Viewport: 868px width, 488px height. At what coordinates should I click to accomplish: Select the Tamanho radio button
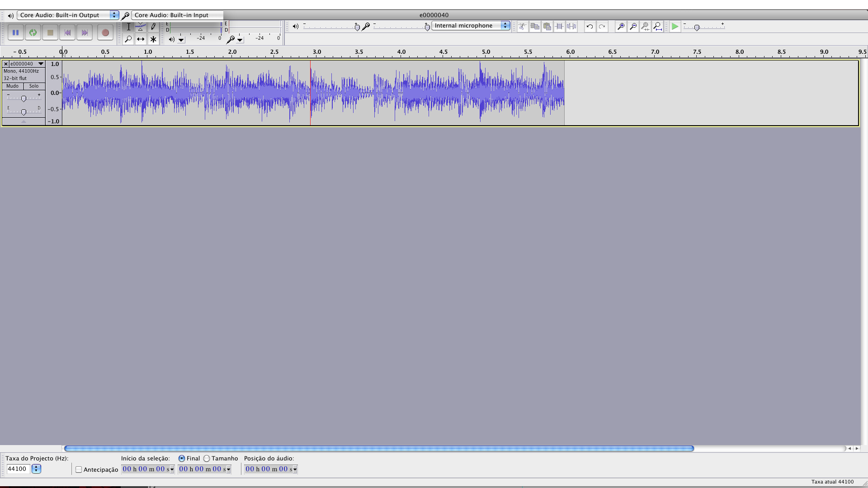click(x=207, y=458)
